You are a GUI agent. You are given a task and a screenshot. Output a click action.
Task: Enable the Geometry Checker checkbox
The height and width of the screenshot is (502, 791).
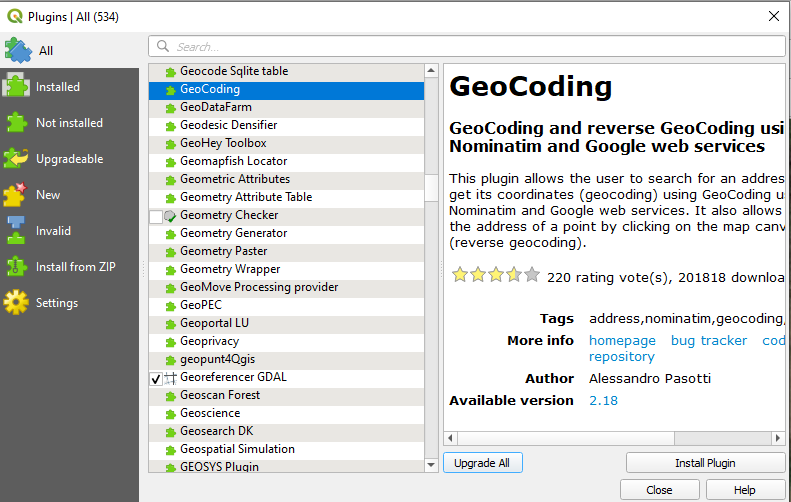point(156,216)
